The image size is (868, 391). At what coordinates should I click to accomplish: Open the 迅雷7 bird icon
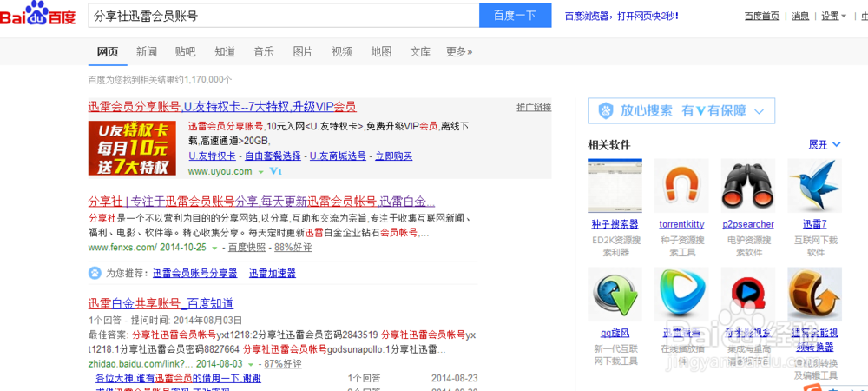coord(815,186)
